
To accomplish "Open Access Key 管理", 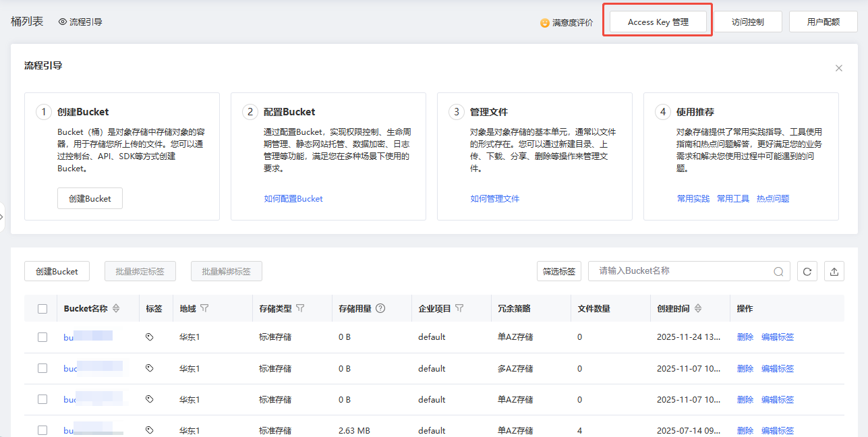I will pyautogui.click(x=658, y=22).
